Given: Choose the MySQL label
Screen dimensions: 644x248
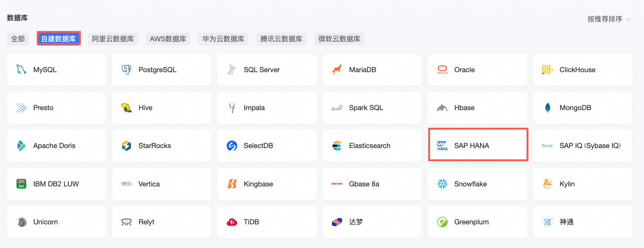Looking at the screenshot, I should click(45, 70).
